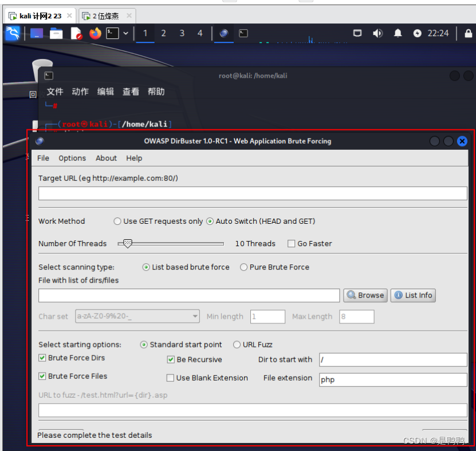Image resolution: width=476 pixels, height=451 pixels.
Task: Click the Target URL input field
Action: (x=253, y=193)
